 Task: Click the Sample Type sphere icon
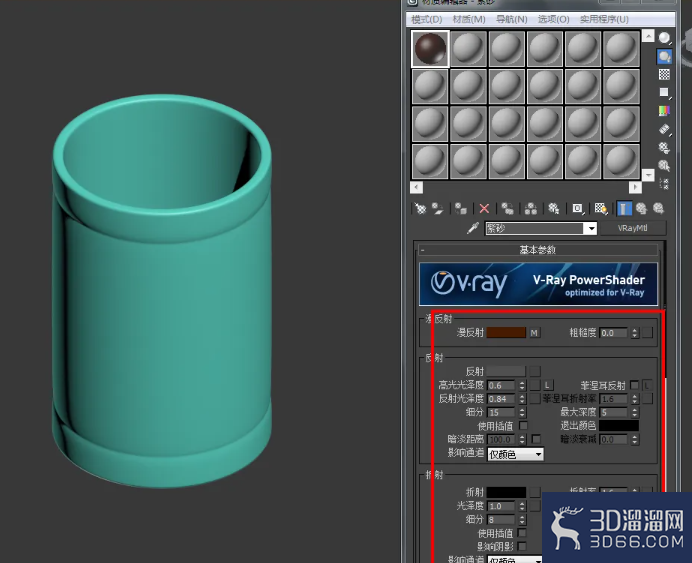[x=664, y=38]
